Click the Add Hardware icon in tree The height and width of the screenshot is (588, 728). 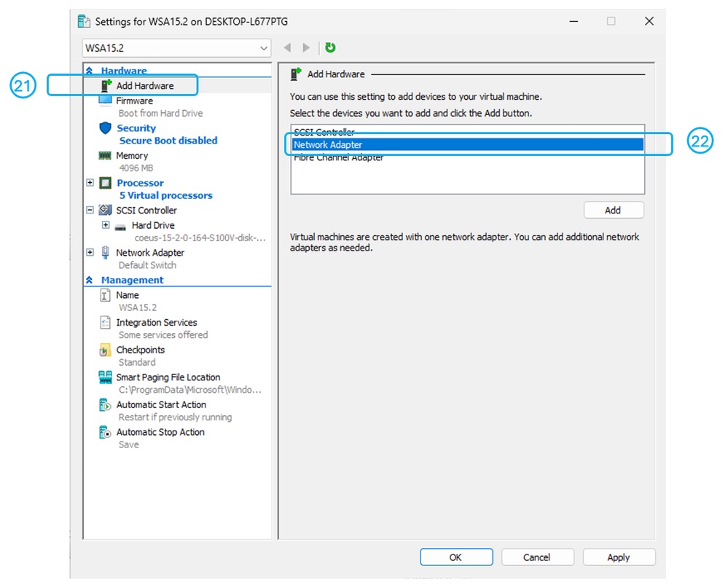(106, 85)
